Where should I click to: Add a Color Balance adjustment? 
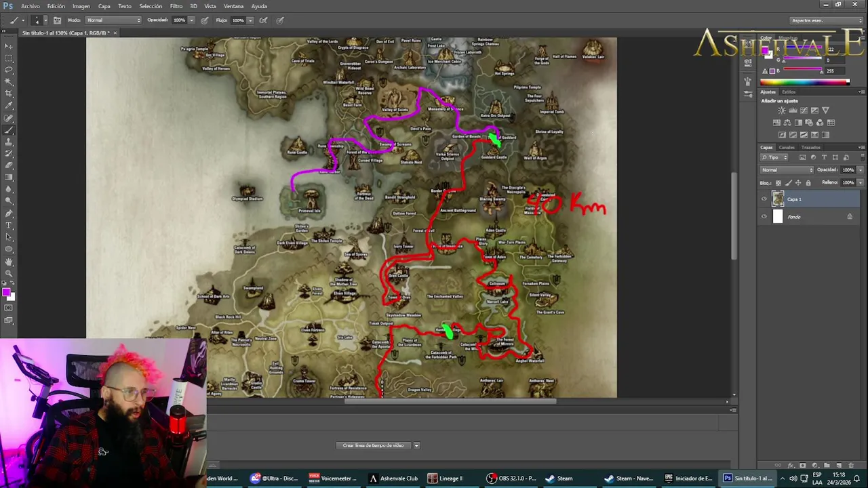787,123
